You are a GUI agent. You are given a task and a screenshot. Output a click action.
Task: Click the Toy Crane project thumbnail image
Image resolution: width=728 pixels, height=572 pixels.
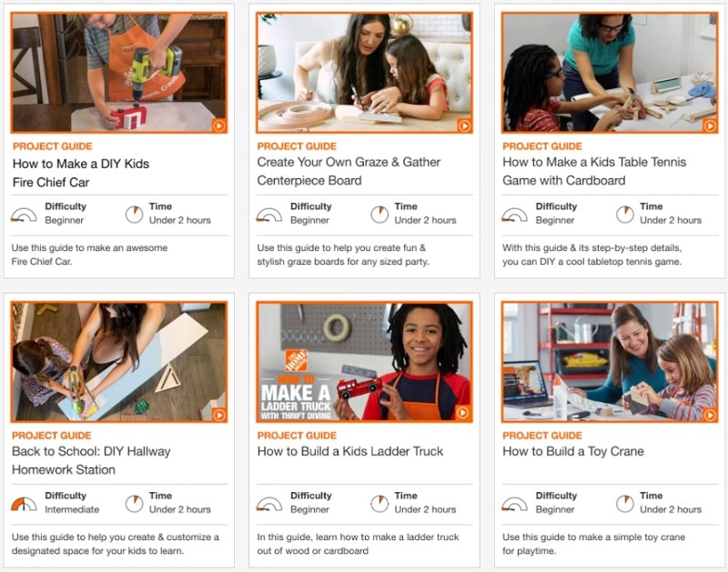tap(610, 362)
